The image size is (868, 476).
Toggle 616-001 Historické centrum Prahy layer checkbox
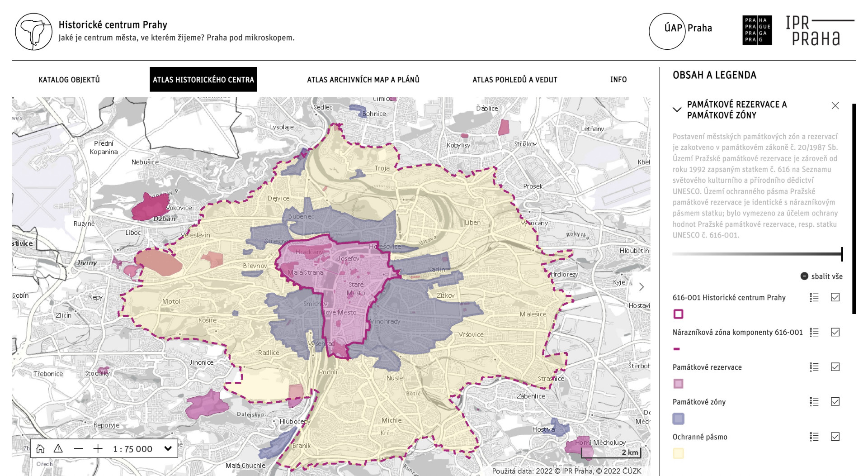[835, 297]
